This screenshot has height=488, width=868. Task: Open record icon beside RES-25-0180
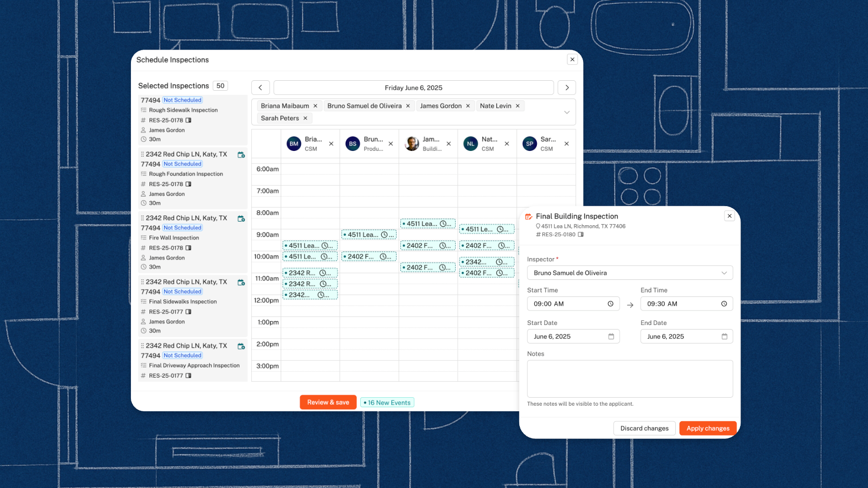tap(581, 235)
